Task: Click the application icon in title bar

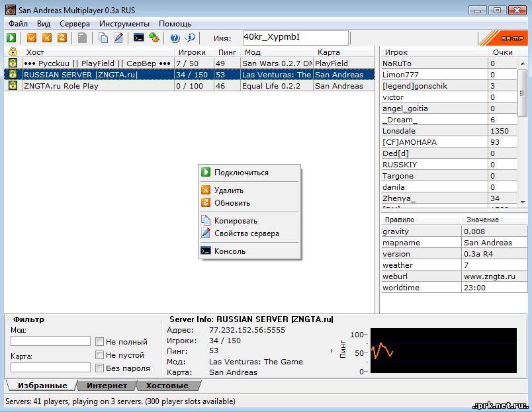Action: point(11,10)
